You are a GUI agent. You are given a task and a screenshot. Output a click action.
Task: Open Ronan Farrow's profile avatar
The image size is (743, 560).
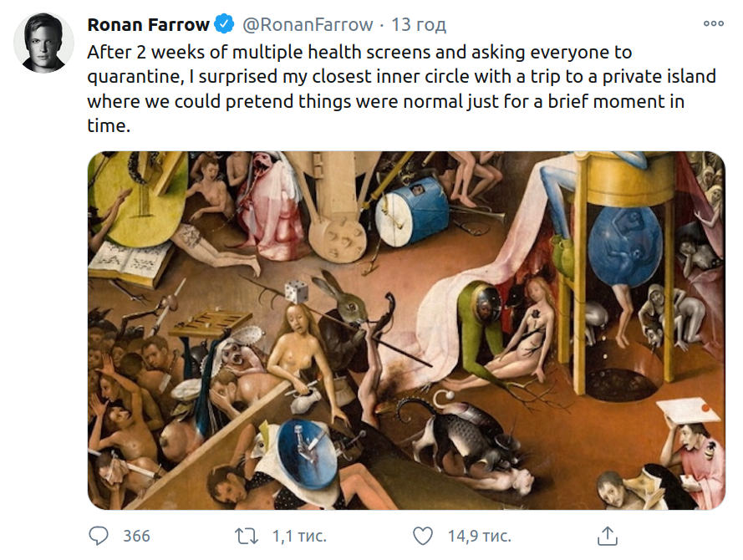[43, 43]
